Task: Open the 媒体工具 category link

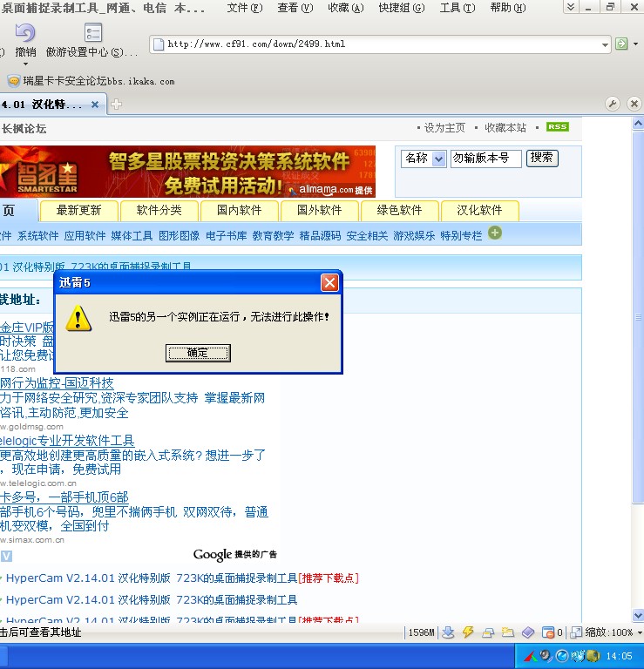Action: [132, 235]
